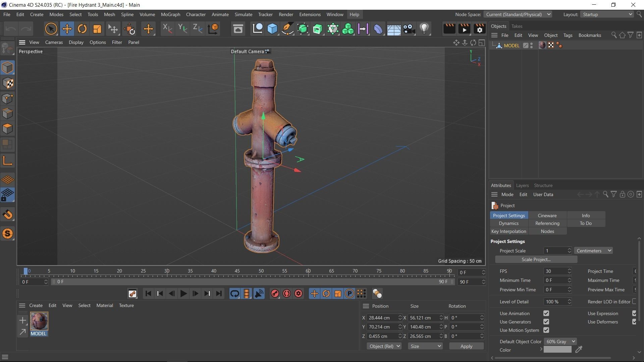Go to end of animation
The image size is (644, 362).
(219, 294)
